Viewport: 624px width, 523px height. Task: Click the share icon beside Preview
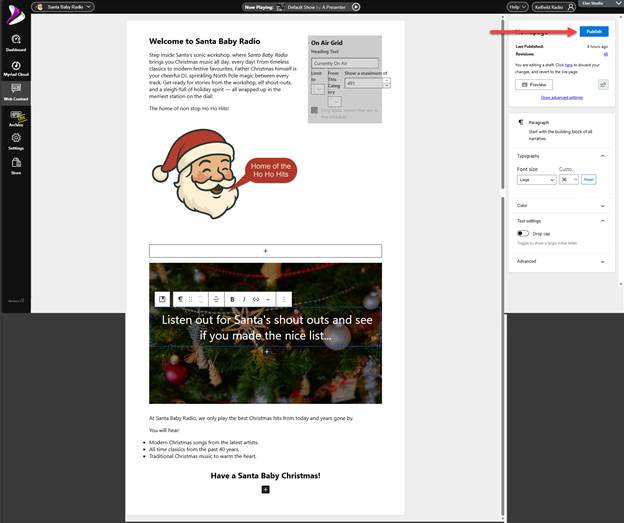pos(603,84)
